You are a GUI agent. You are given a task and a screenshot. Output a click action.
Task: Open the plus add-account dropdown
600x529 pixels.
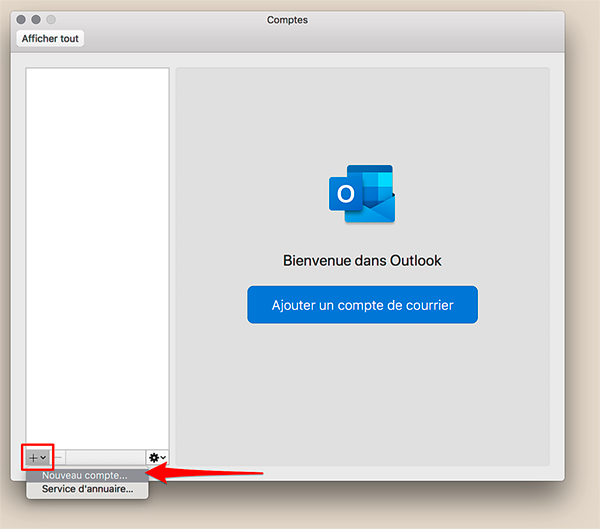coord(38,457)
